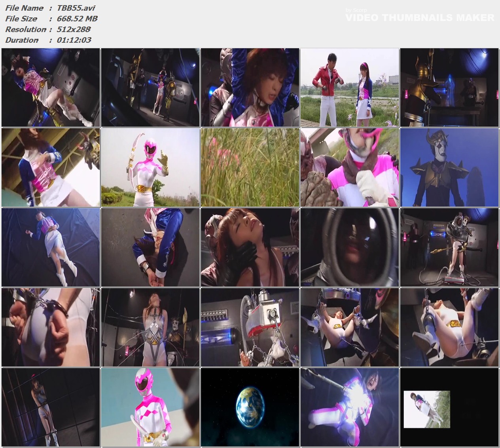
Task: Open thumbnail of man in red jacket outdoors
Action: point(350,87)
